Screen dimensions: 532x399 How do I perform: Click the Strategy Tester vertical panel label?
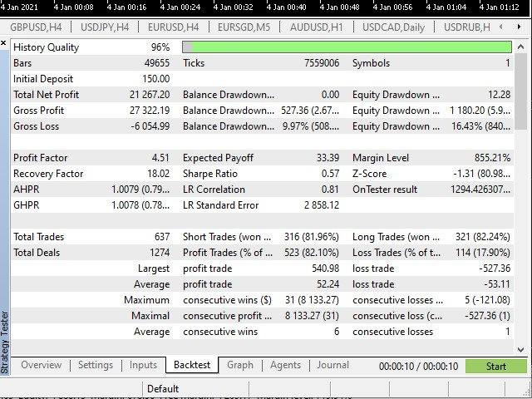coord(6,341)
